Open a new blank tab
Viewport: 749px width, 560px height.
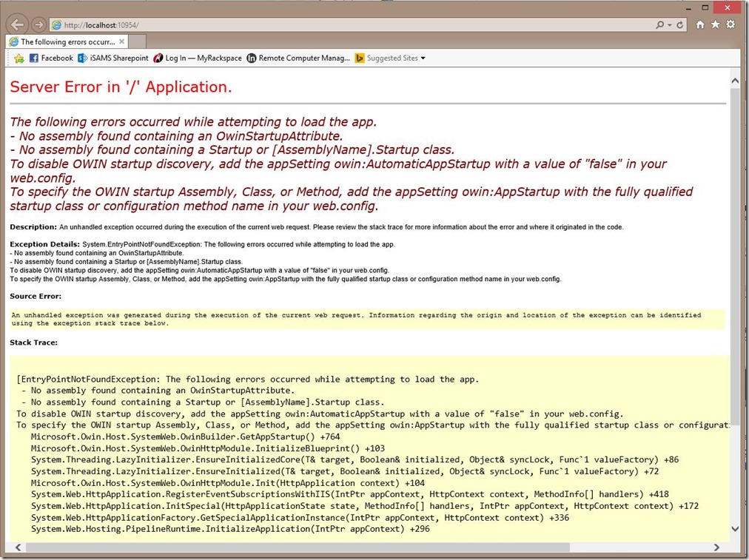[138, 41]
